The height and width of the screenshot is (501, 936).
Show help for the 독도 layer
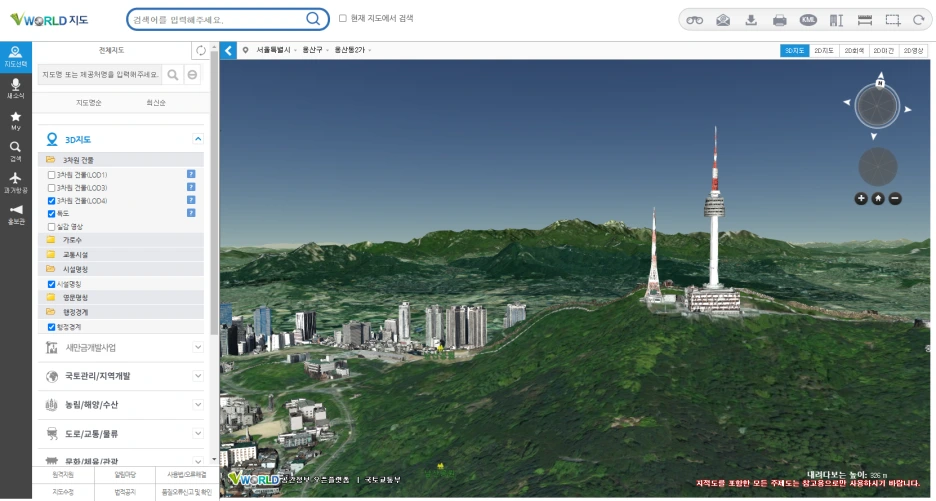point(191,213)
